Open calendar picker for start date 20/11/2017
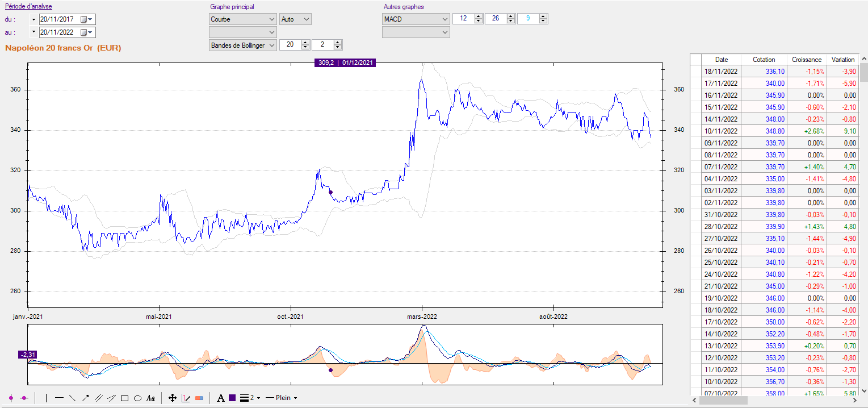 [83, 19]
